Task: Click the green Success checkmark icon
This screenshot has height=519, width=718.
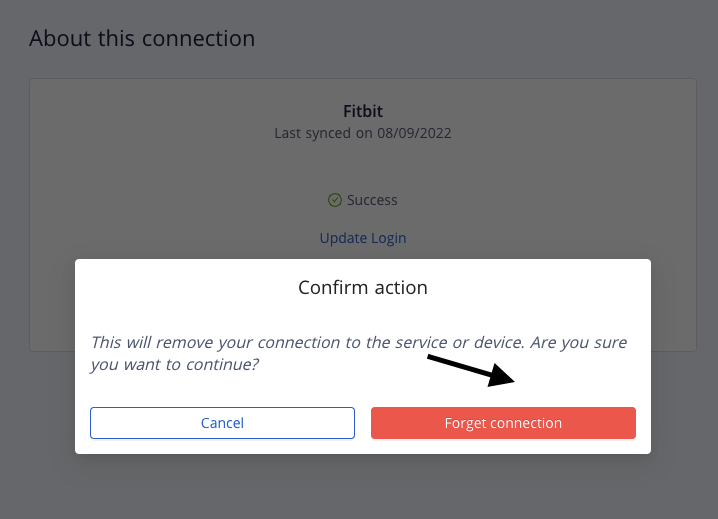Action: 335,200
